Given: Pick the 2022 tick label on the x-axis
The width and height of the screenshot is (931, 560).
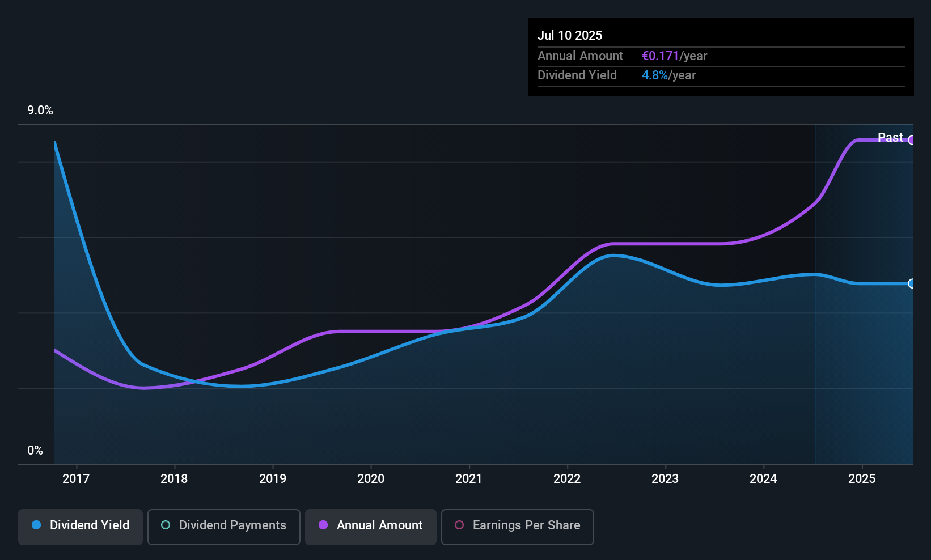Looking at the screenshot, I should click(x=567, y=479).
